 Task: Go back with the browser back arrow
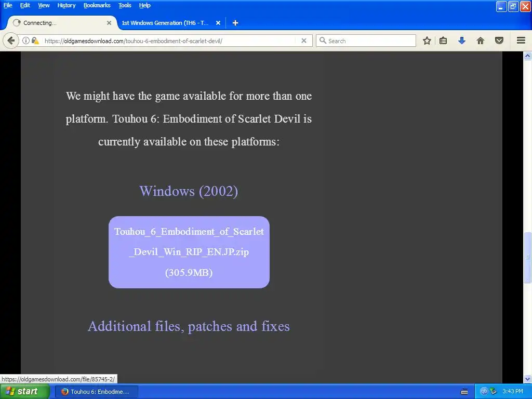point(11,41)
